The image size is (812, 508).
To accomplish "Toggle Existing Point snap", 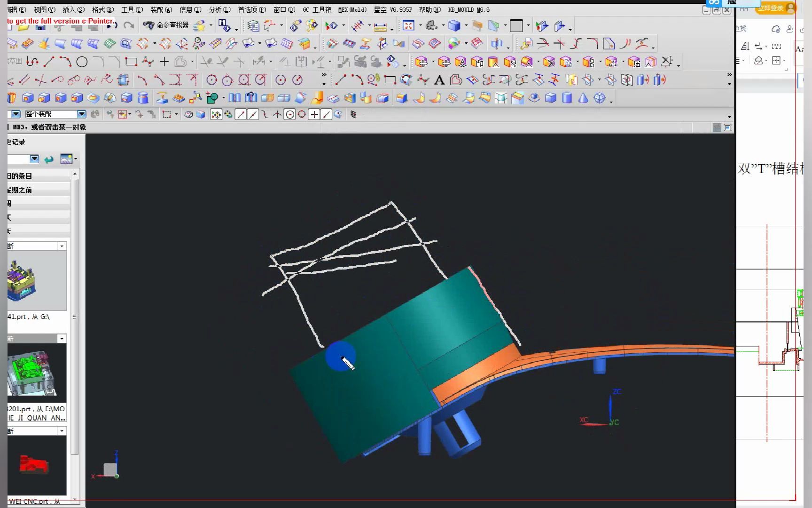I will point(314,114).
